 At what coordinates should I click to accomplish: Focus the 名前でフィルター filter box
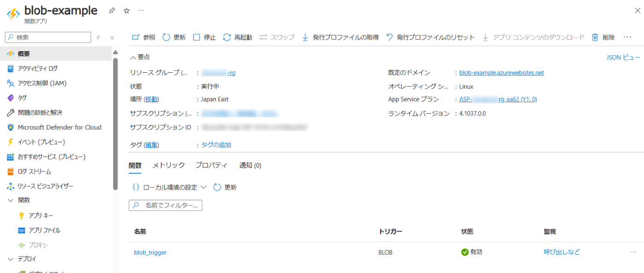coord(166,205)
